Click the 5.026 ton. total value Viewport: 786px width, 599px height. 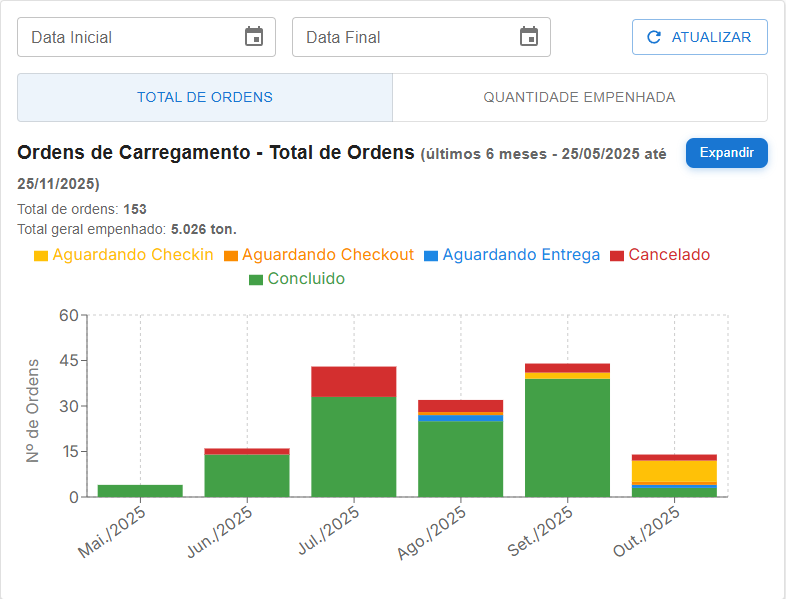[204, 229]
